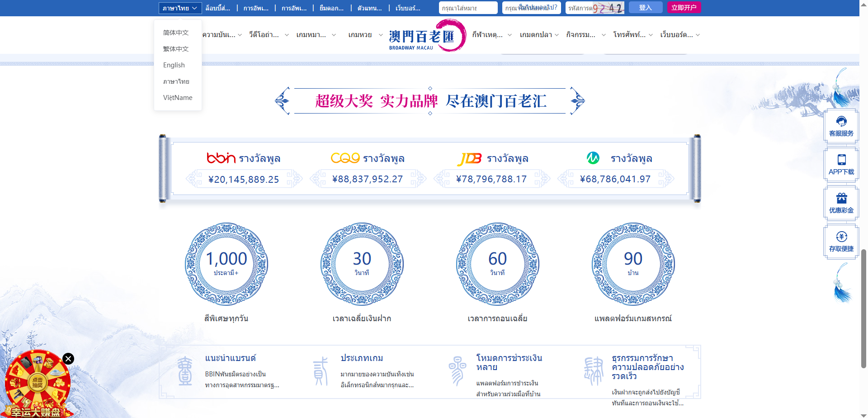Click the เวลาเฉลี่ยเงินฝาก caption
The image size is (868, 418).
[362, 318]
